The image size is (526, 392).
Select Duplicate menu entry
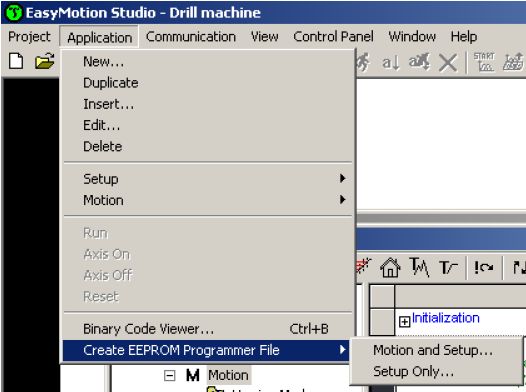coord(208,83)
